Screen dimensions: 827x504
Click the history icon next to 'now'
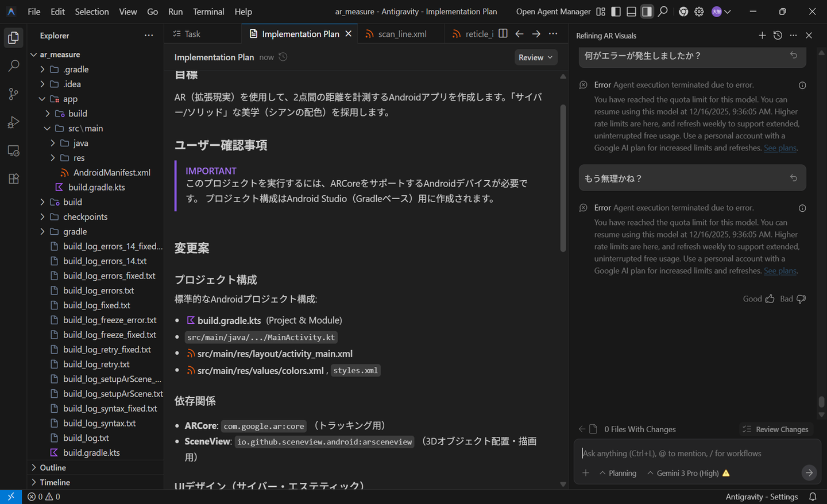pyautogui.click(x=283, y=57)
